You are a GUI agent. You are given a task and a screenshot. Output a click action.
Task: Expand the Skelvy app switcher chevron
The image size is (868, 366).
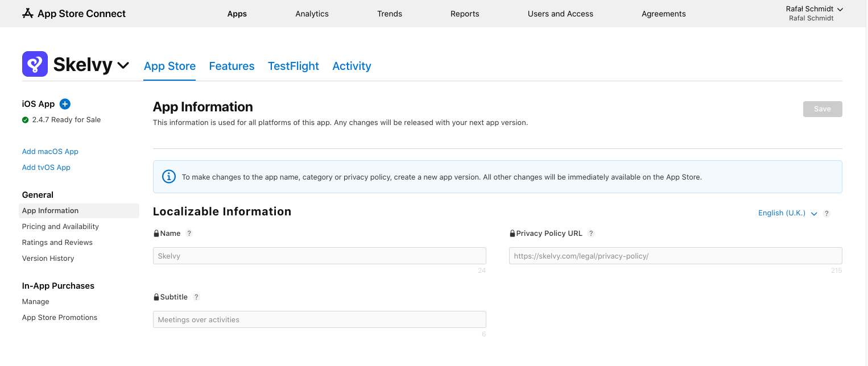pos(123,66)
